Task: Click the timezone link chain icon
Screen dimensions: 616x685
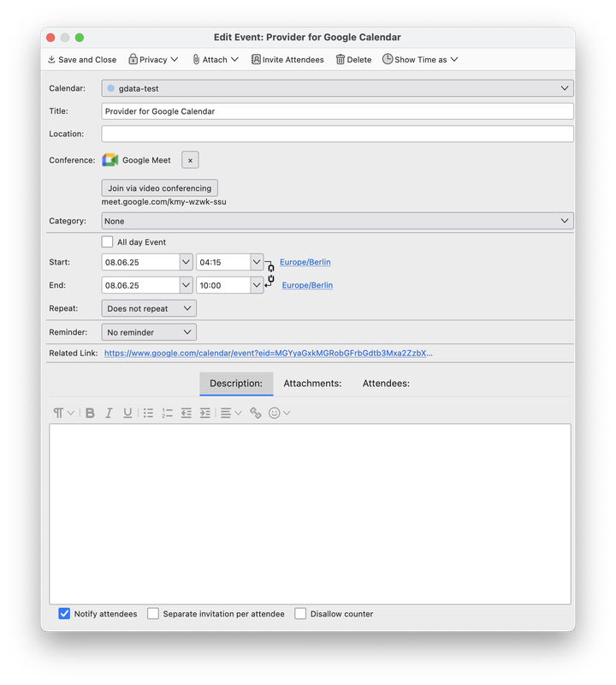Action: tap(270, 273)
